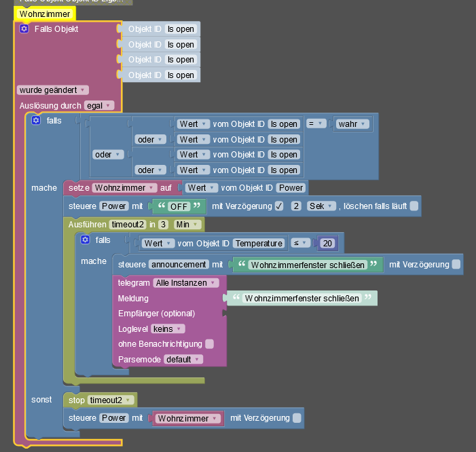Open stop timeout2 dropdown
Screen dimensions: 476x452
(x=111, y=400)
